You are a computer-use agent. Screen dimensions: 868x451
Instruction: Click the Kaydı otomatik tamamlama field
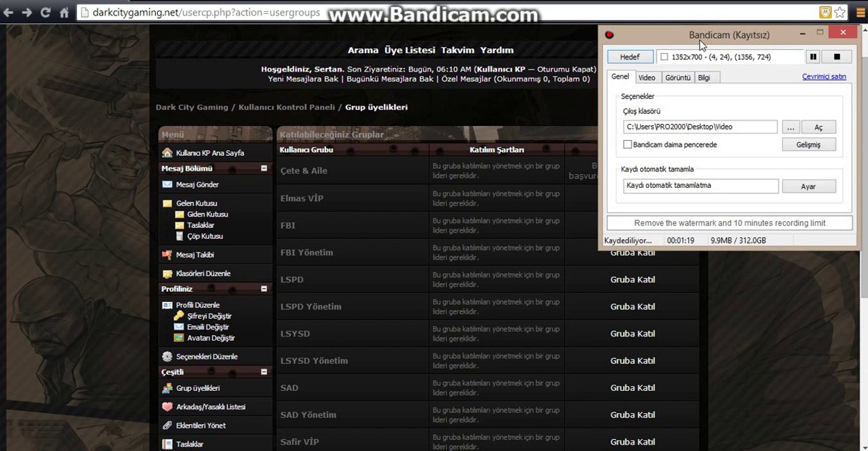pos(701,186)
